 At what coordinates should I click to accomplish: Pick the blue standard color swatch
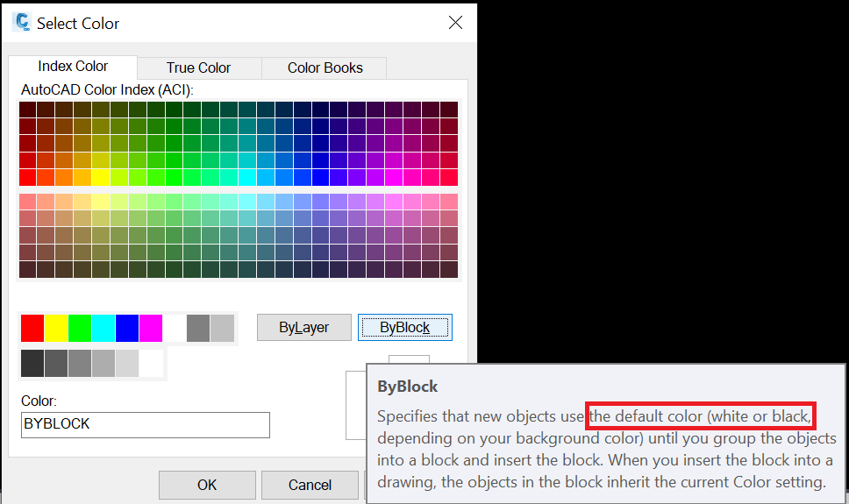coord(127,328)
